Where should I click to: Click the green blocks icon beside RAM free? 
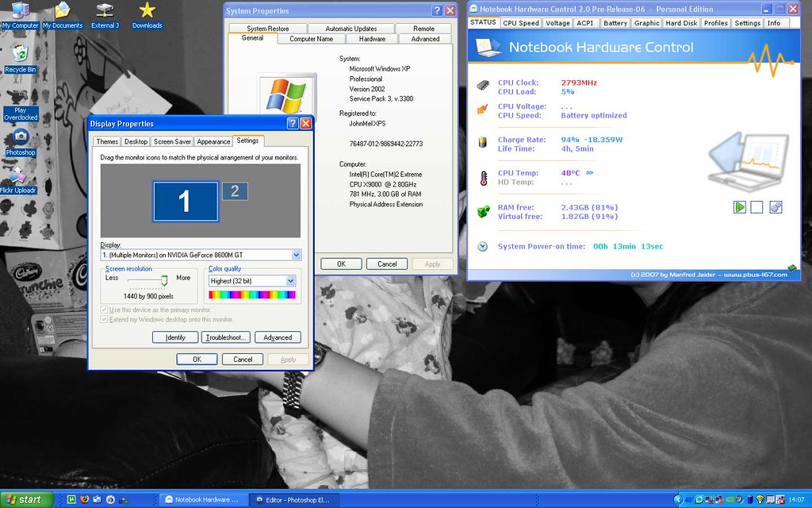[x=483, y=211]
